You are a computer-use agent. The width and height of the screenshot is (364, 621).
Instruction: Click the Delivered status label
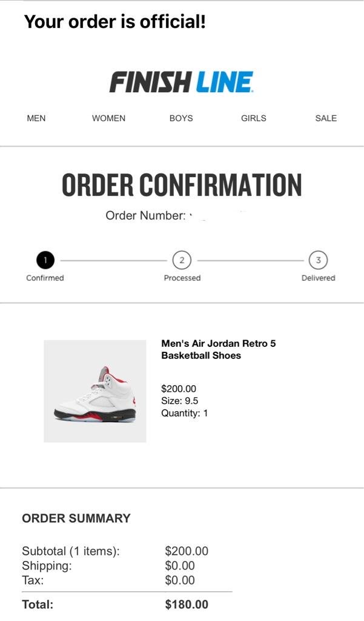coord(318,278)
